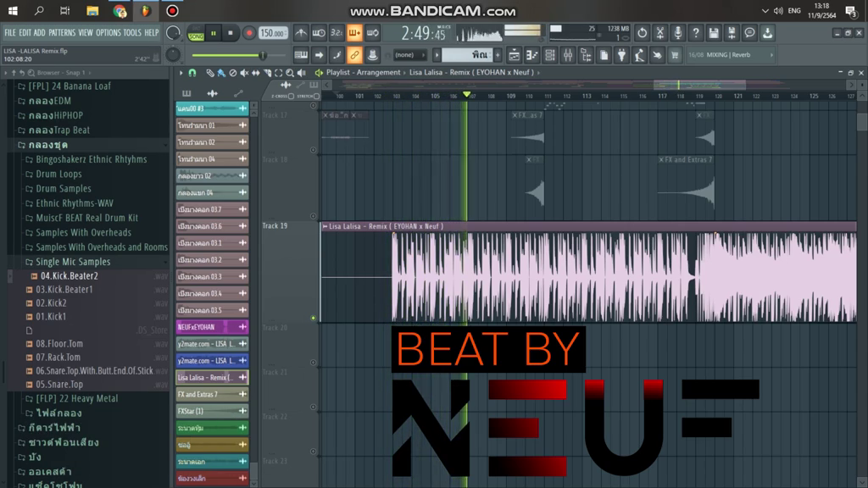Select the Mute tool in Playlist
This screenshot has width=868, height=488.
pyautogui.click(x=244, y=73)
